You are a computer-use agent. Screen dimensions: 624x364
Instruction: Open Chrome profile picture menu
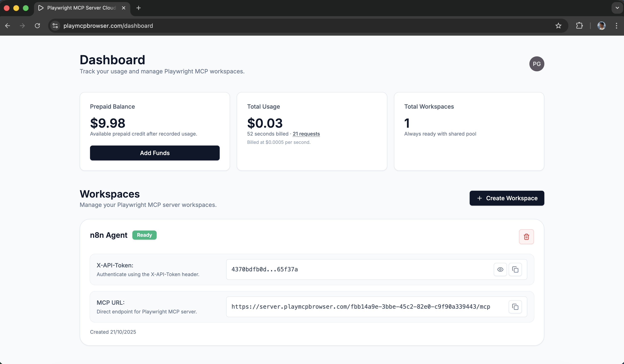click(601, 26)
